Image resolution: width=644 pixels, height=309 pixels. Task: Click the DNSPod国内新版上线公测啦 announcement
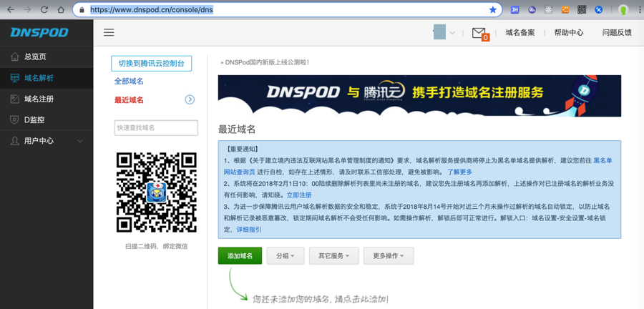pyautogui.click(x=265, y=62)
